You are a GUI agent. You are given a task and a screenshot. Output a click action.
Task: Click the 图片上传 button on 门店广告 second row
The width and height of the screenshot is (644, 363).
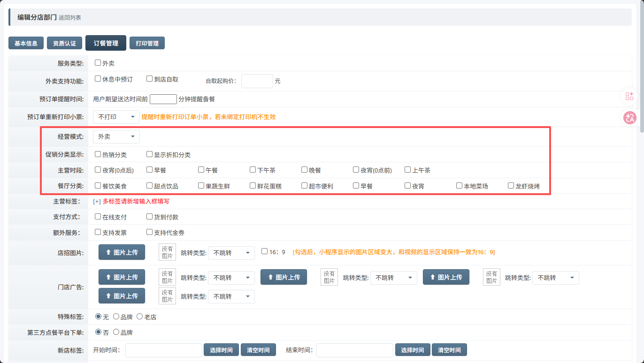click(x=122, y=296)
